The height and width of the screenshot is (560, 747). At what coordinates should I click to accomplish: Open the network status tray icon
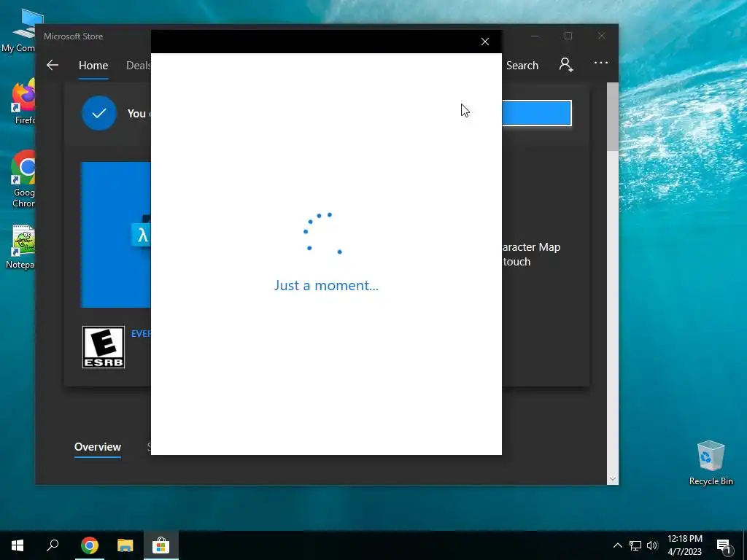coord(635,545)
